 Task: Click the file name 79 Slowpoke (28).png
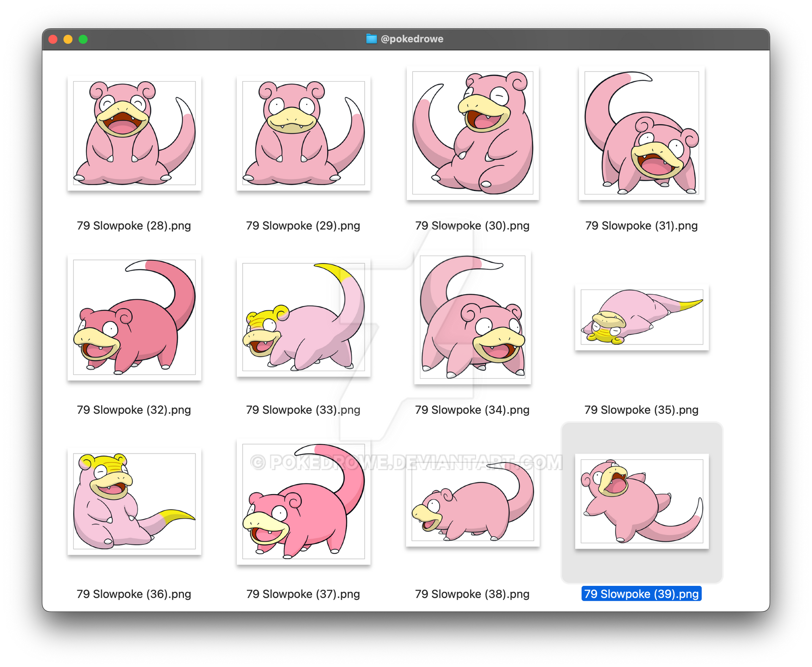pyautogui.click(x=134, y=226)
